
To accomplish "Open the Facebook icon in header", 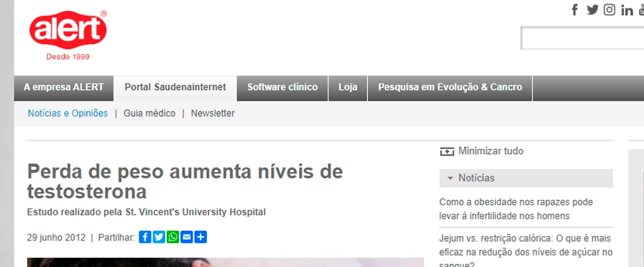I will point(575,10).
